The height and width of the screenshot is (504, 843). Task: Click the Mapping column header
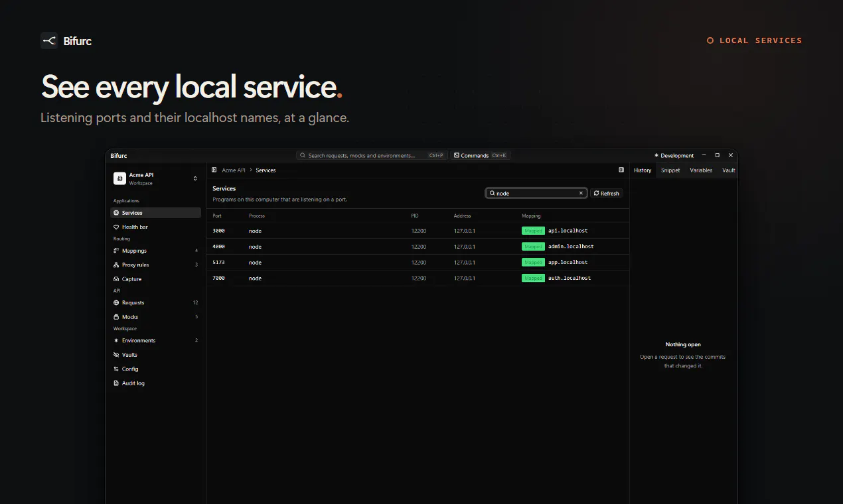[532, 216]
